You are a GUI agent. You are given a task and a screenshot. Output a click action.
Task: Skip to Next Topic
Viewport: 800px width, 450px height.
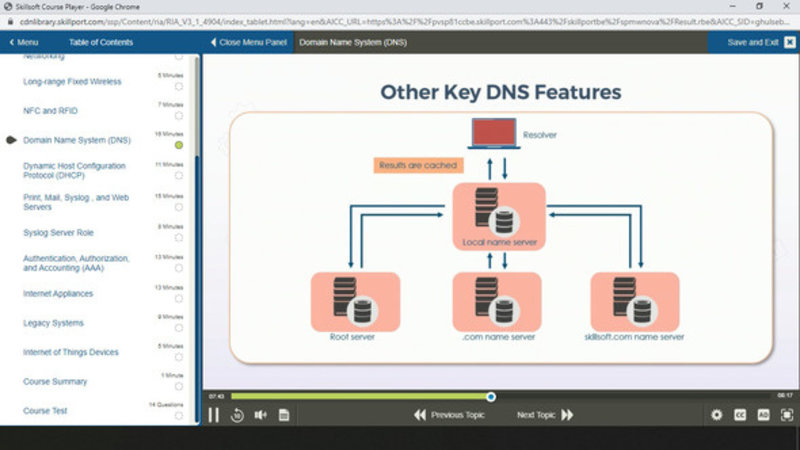(x=545, y=415)
